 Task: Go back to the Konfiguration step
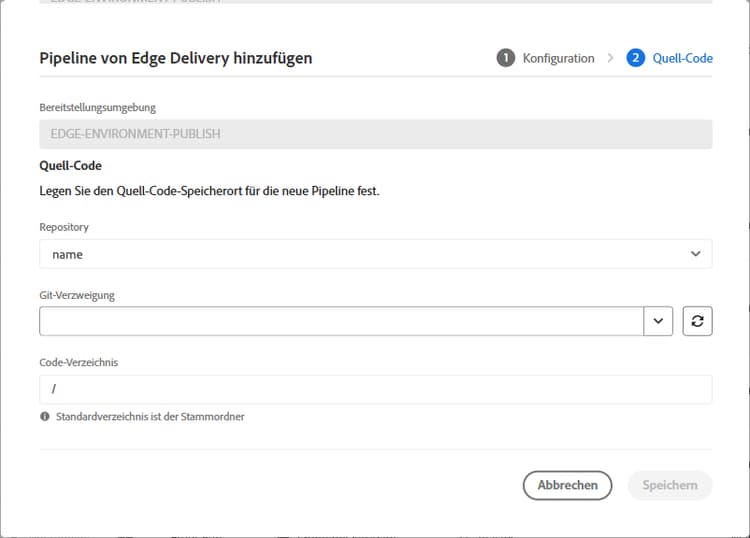[x=558, y=58]
